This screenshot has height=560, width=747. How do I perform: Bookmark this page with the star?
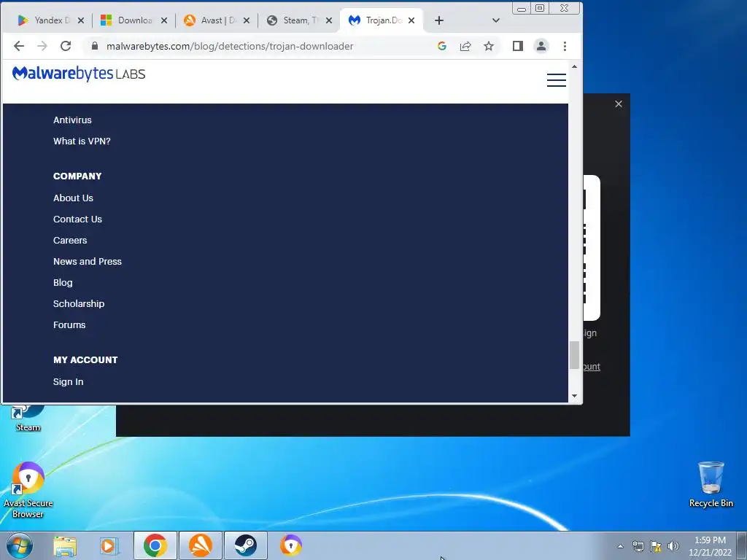pos(489,46)
